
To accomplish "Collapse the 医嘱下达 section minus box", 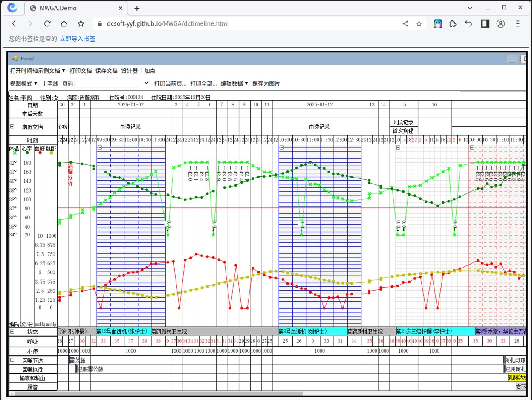I will pos(12,360).
